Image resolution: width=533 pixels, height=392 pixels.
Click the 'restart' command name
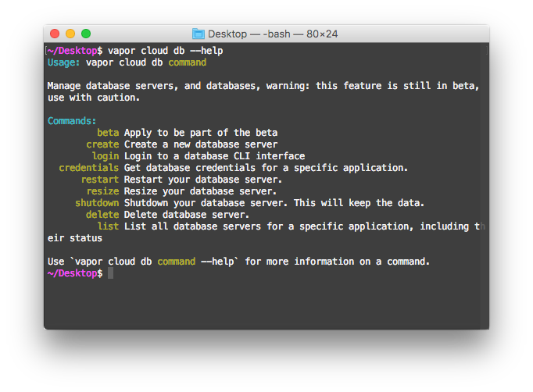tap(100, 180)
